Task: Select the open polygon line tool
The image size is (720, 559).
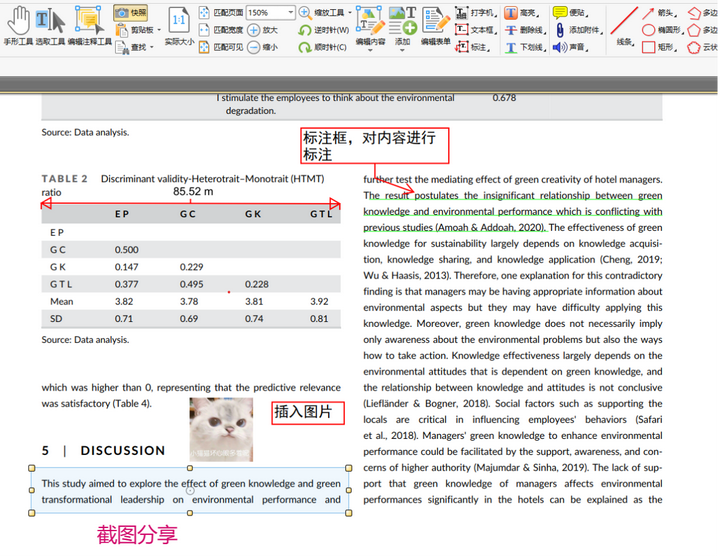Action: [x=703, y=13]
